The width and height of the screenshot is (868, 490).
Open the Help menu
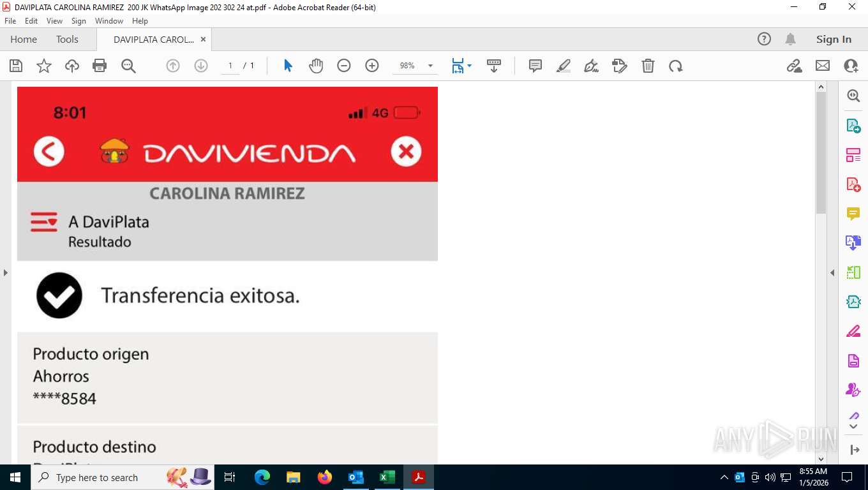tap(140, 21)
